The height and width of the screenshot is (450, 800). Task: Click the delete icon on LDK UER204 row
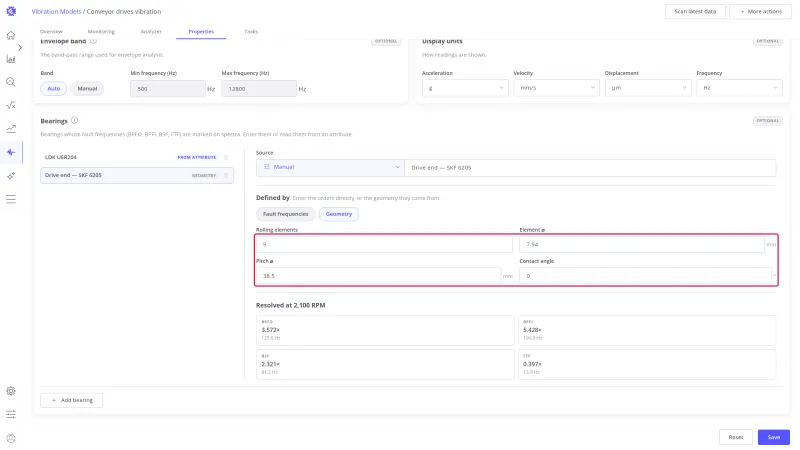tap(226, 157)
